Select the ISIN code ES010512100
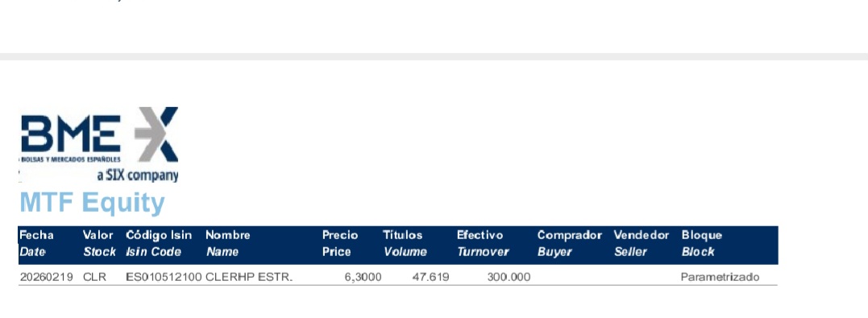Image resolution: width=868 pixels, height=318 pixels. click(164, 277)
